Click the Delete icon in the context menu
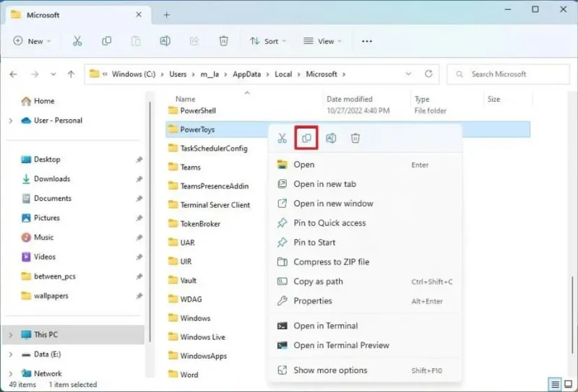Viewport: 578px width, 392px height. pos(355,138)
